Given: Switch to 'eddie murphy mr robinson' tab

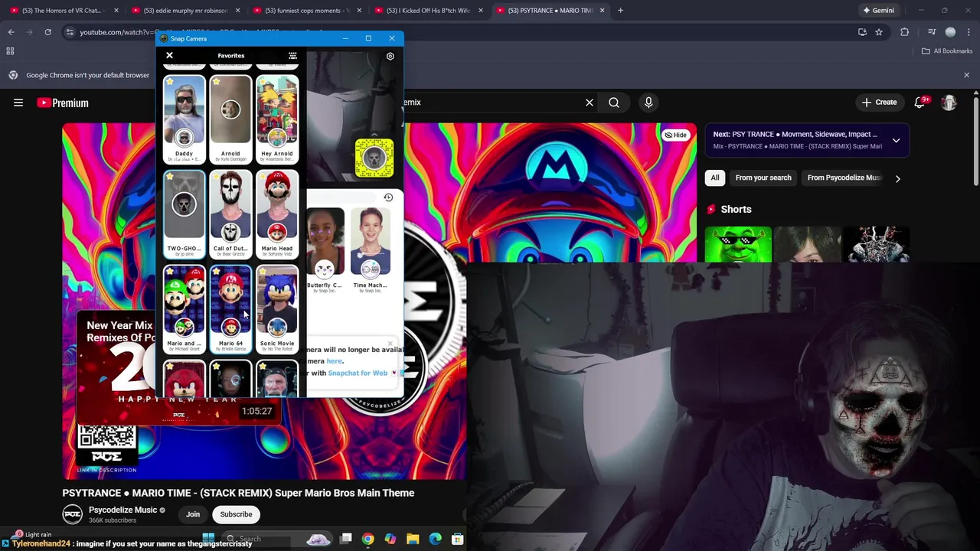Looking at the screenshot, I should 185,11.
